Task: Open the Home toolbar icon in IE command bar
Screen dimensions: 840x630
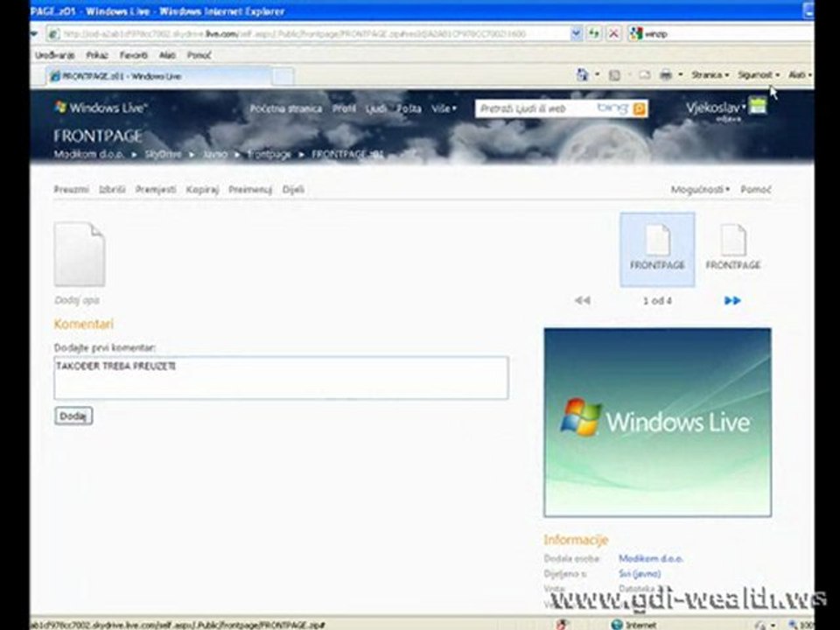Action: pyautogui.click(x=583, y=75)
